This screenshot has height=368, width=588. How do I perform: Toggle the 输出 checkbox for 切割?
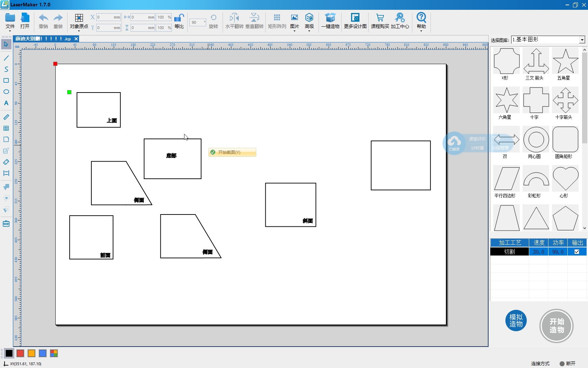coord(577,252)
